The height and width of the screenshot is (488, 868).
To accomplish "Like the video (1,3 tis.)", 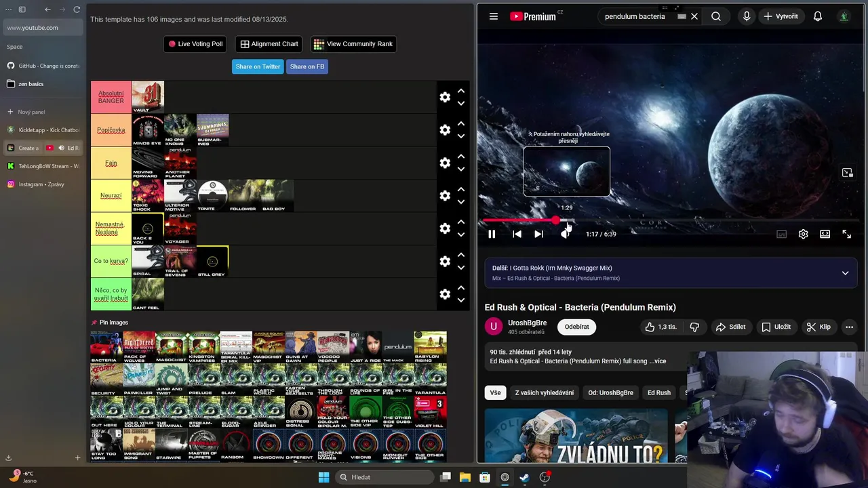I will [x=661, y=327].
